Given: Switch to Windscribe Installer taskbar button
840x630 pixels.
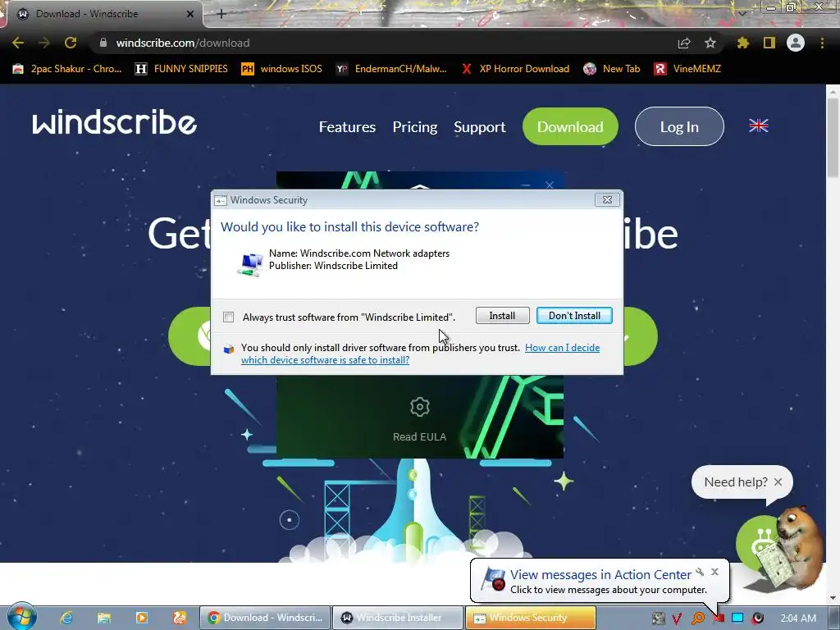Looking at the screenshot, I should [x=398, y=618].
